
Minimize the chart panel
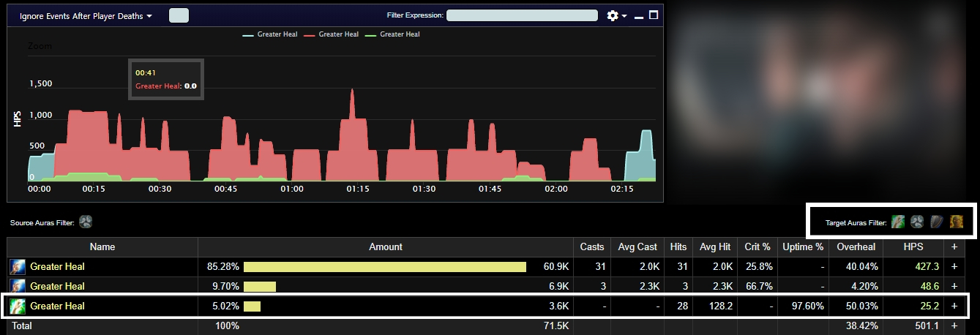click(x=639, y=16)
